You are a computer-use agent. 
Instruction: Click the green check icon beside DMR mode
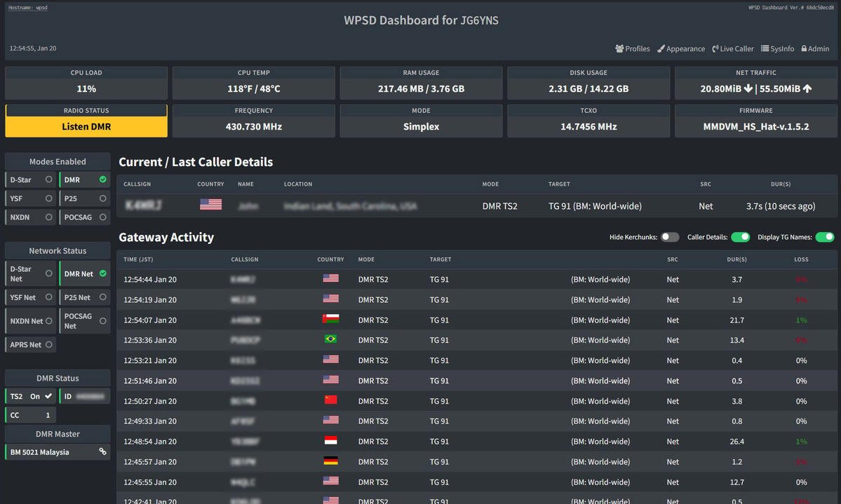[x=102, y=179]
